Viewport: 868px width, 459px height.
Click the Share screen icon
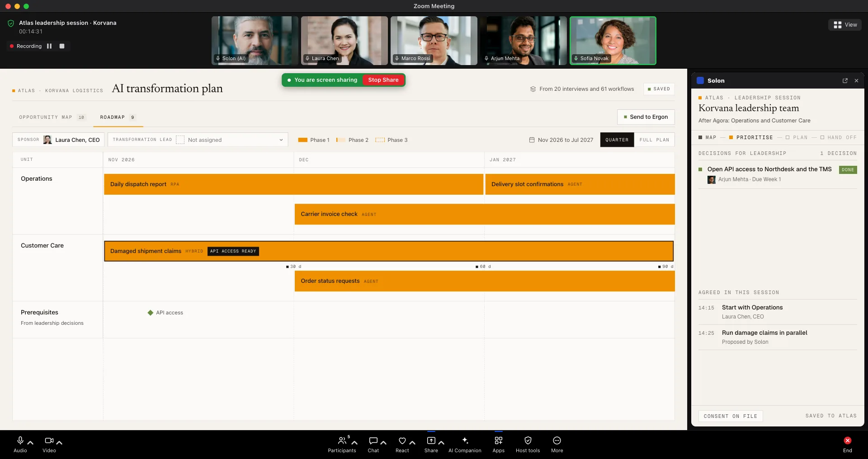point(431,440)
